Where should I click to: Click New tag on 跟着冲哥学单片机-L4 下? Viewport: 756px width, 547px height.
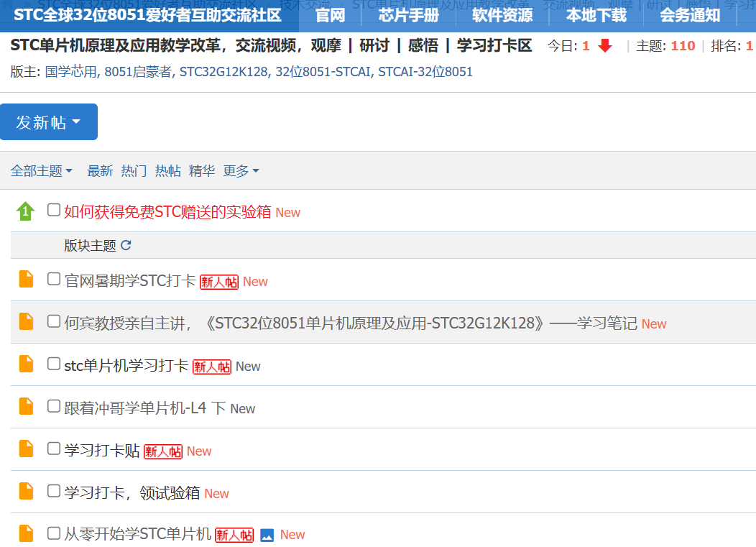[242, 409]
